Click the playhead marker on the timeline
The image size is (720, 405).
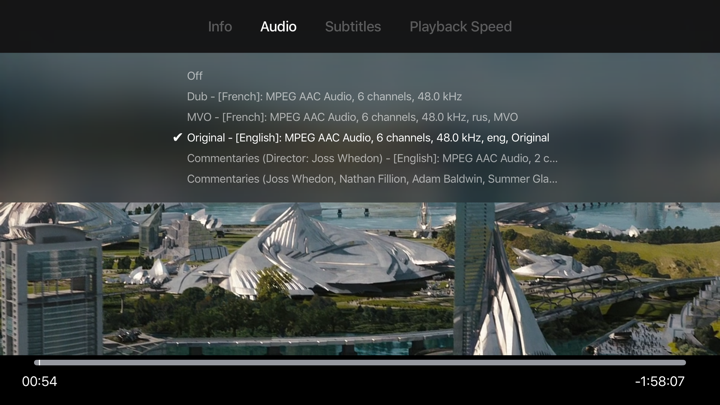(39, 363)
